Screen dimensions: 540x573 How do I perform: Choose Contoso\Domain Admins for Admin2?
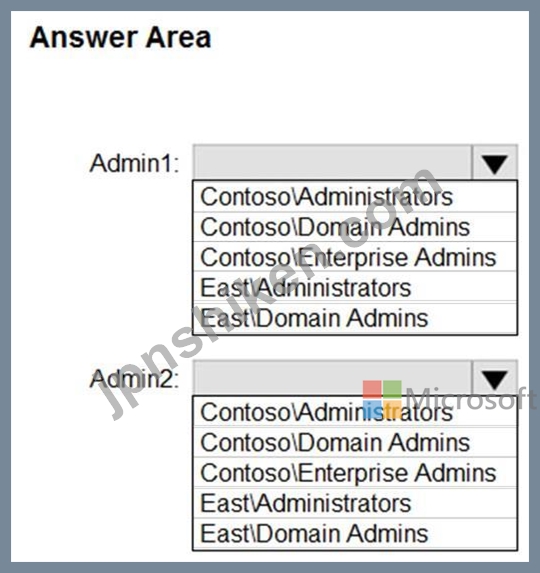(x=355, y=443)
